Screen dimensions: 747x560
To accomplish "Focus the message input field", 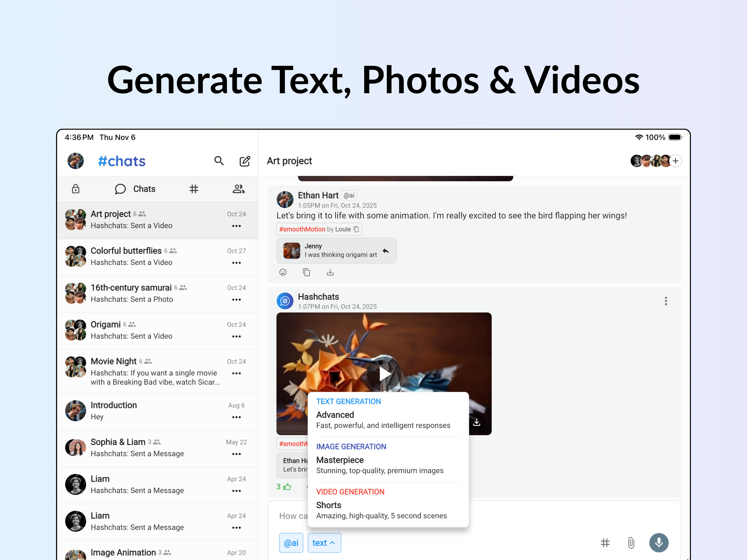I will (474, 516).
